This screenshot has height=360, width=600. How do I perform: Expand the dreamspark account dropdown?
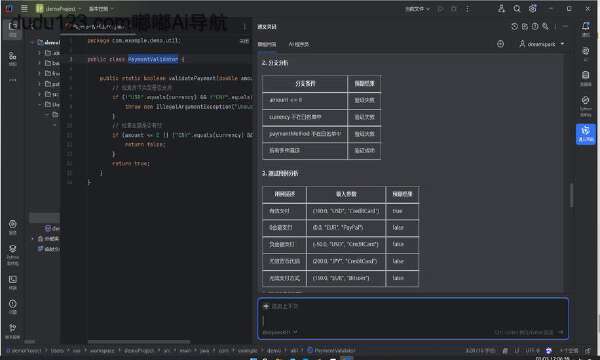pyautogui.click(x=542, y=44)
